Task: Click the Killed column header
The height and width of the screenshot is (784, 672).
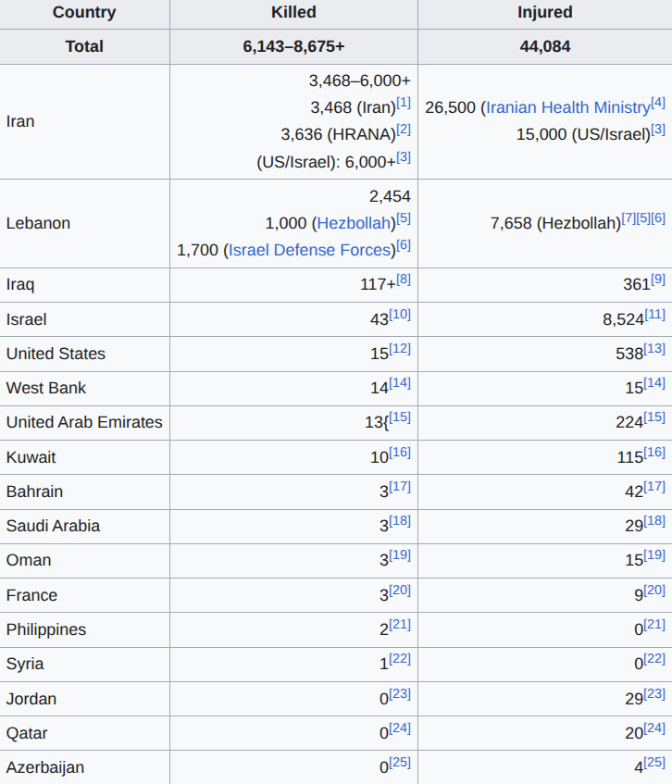Action: 293,12
